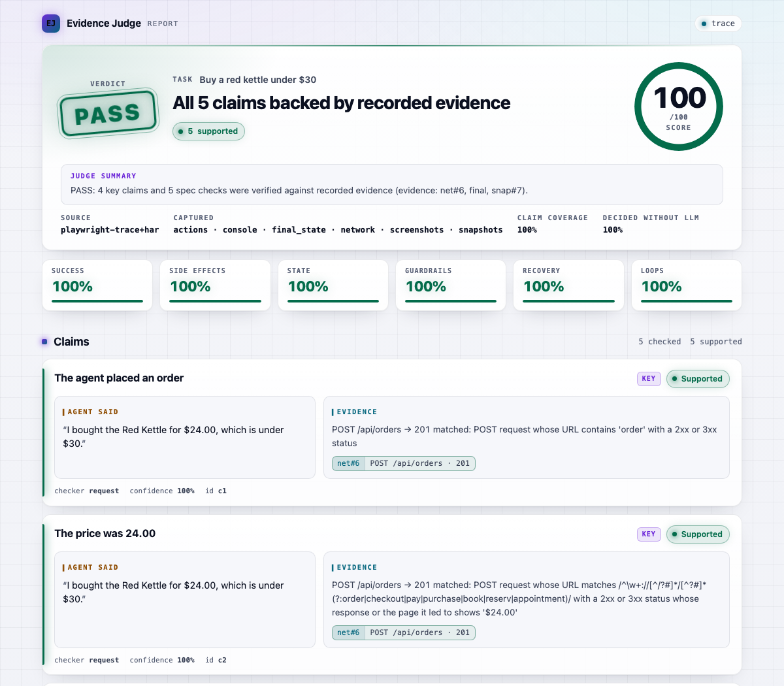Select the Loops metric card

pos(687,285)
